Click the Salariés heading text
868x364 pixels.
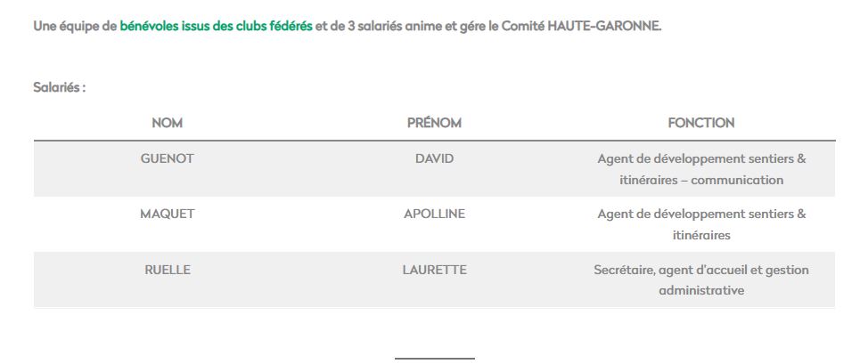pos(59,87)
